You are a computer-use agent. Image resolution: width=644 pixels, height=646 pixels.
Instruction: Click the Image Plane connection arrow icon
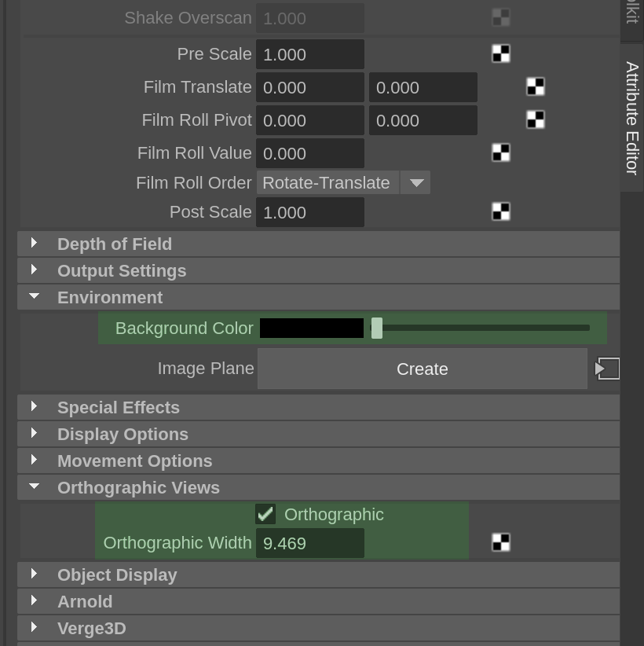click(607, 369)
